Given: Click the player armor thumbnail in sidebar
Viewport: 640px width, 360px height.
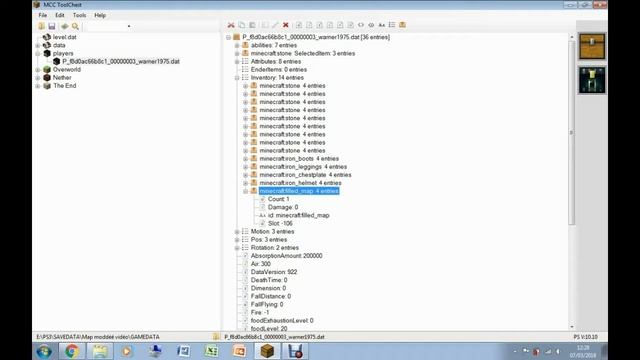Looking at the screenshot, I should pyautogui.click(x=592, y=81).
